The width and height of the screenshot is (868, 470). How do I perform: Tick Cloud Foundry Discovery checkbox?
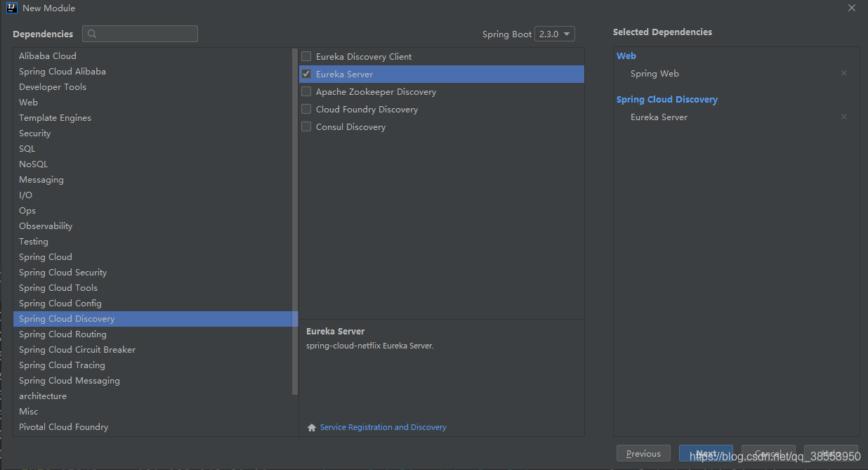coord(306,109)
